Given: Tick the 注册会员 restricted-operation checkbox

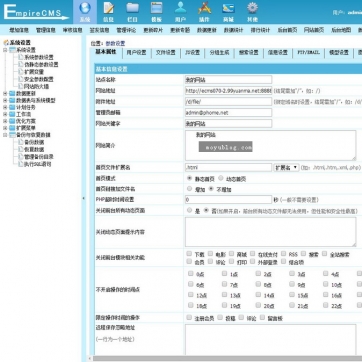Looking at the screenshot, I should [x=189, y=318].
